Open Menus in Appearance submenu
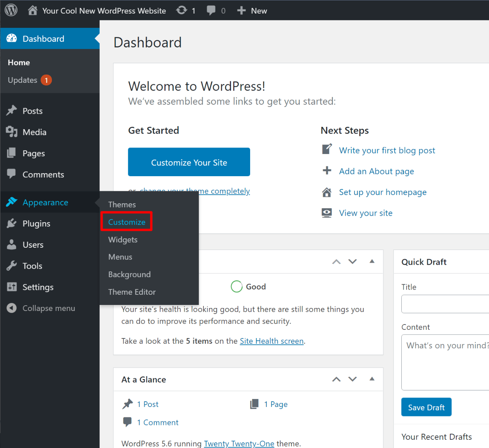This screenshot has height=448, width=489. coord(120,257)
